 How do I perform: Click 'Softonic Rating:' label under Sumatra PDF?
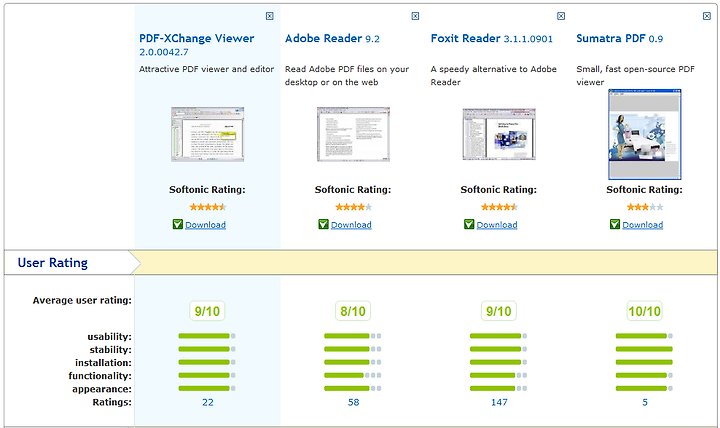[644, 190]
